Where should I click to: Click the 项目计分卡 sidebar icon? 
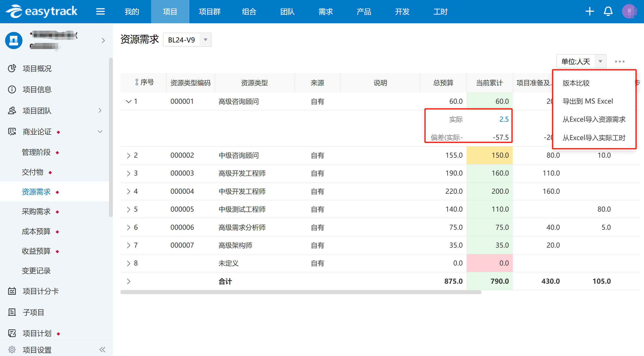[12, 291]
